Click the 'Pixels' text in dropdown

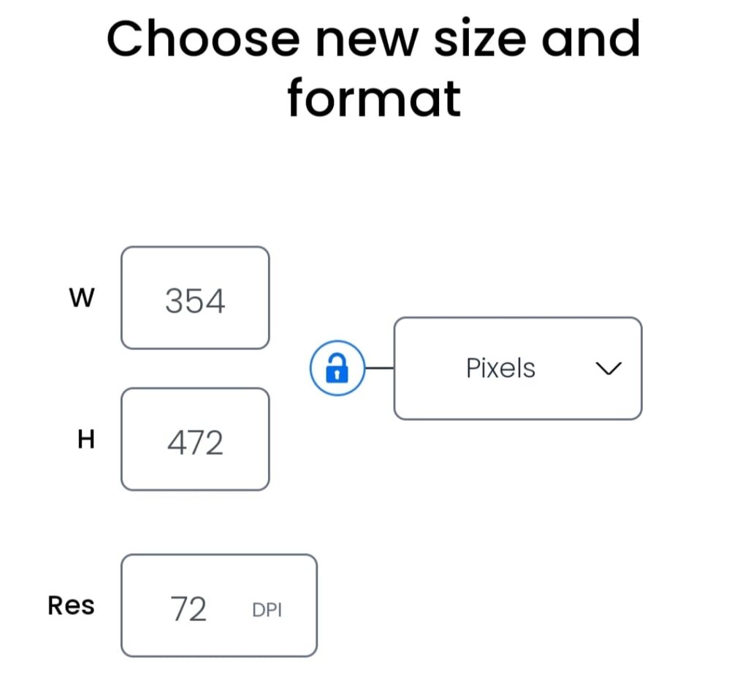[x=500, y=368]
